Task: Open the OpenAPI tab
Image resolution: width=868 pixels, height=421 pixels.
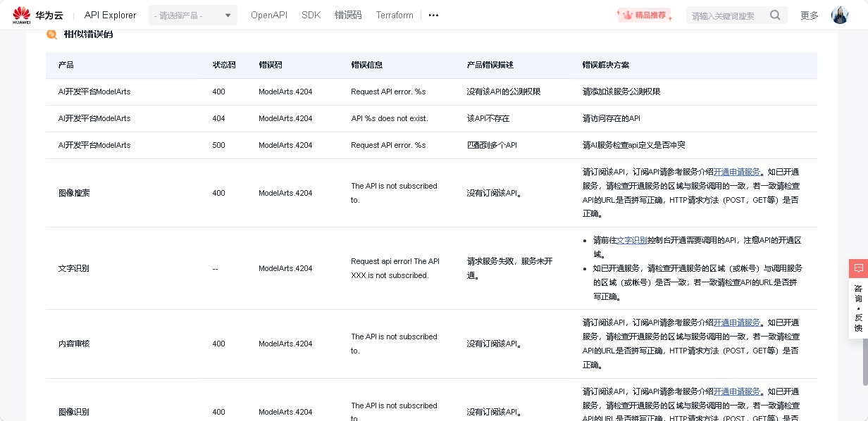Action: click(x=269, y=15)
